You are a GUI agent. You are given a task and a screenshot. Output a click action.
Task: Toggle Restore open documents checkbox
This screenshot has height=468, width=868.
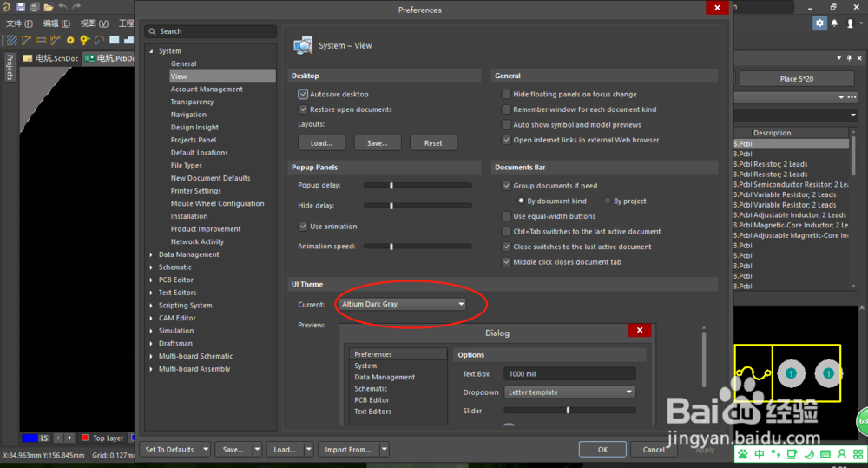tap(303, 109)
